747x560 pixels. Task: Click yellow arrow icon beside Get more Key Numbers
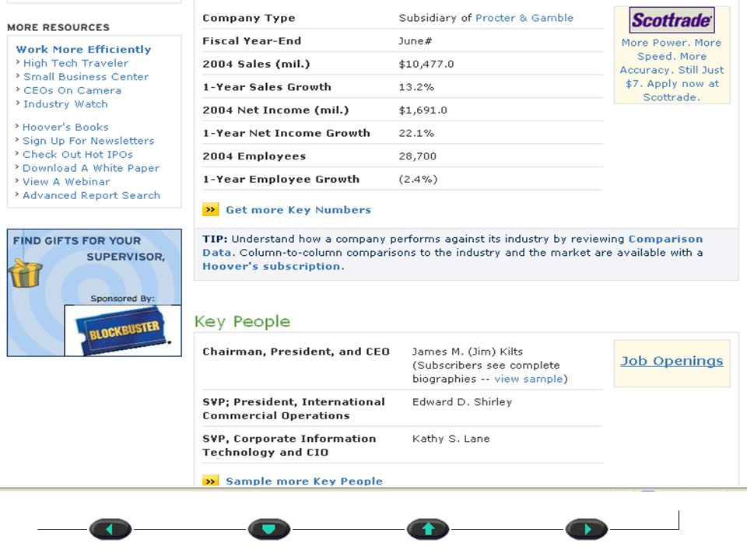coord(211,209)
